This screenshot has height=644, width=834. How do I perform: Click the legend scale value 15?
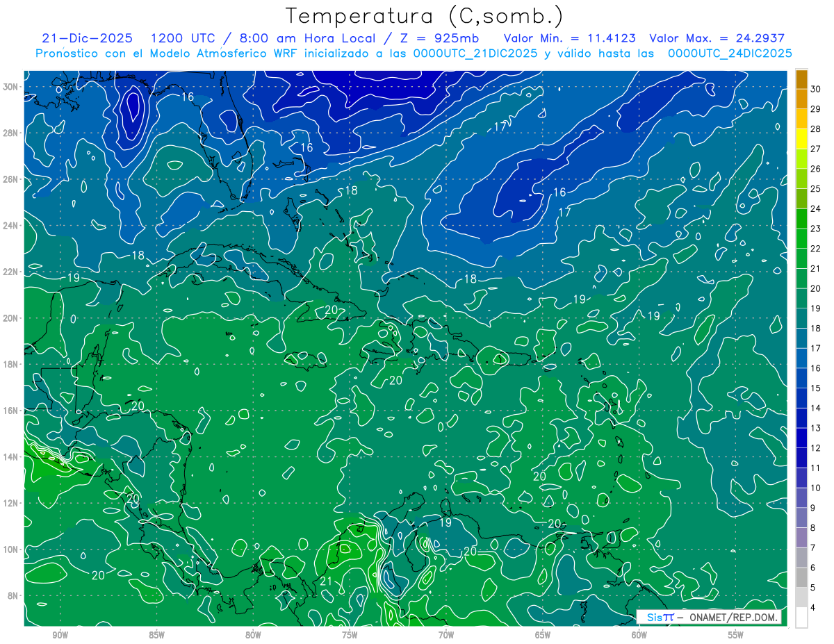point(816,388)
